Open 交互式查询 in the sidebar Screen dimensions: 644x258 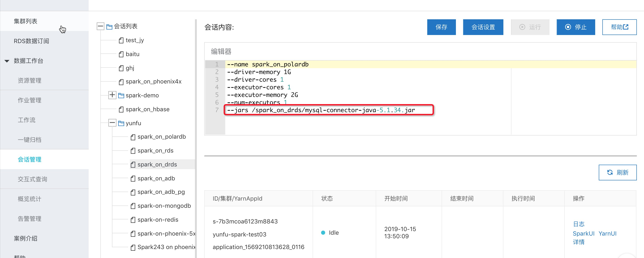[x=32, y=179]
